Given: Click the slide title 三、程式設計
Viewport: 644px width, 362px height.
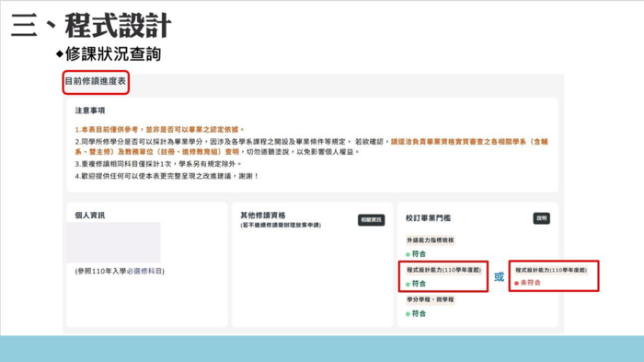Looking at the screenshot, I should [x=91, y=26].
